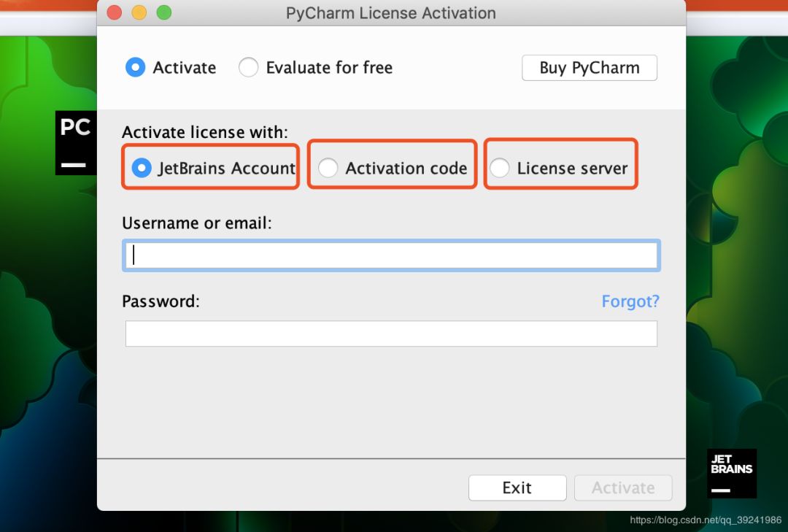Focus the Username or email field
Viewport: 788px width, 532px height.
coord(391,255)
